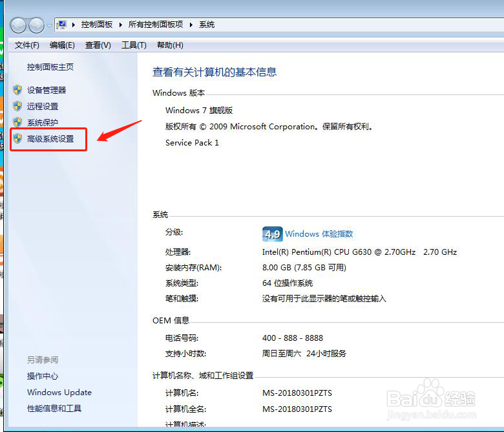
Task: Click system type value 64 位操作系统
Action: coord(288,283)
